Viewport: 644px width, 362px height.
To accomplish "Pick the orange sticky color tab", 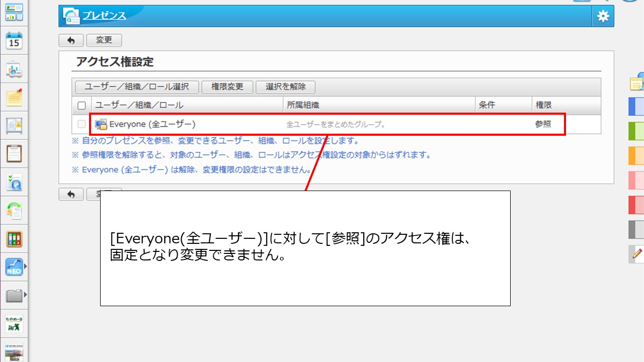I will coord(636,156).
